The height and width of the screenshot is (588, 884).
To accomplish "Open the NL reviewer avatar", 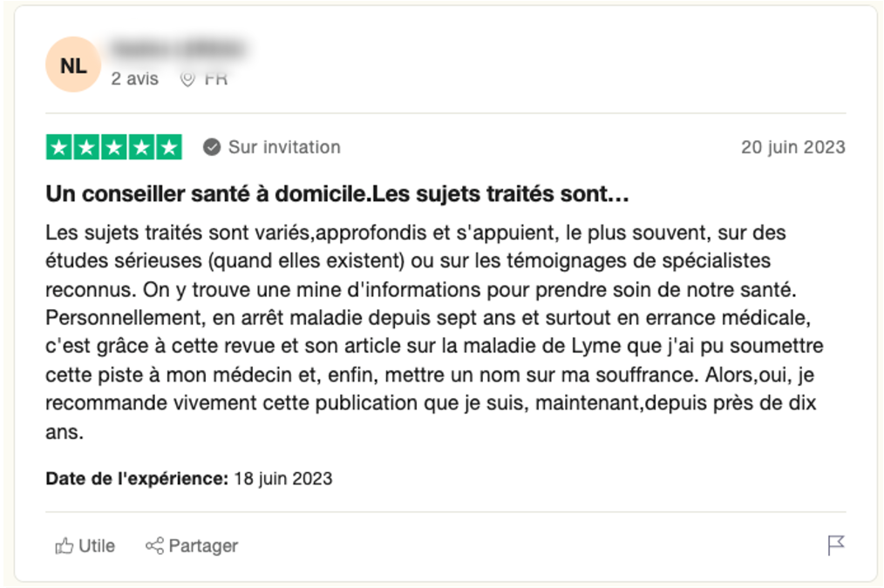I will 73,64.
